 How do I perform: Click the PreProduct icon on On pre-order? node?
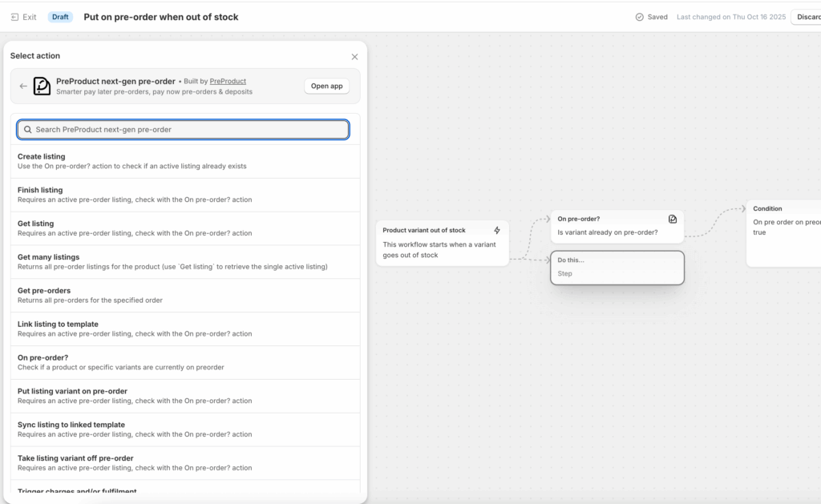(672, 219)
